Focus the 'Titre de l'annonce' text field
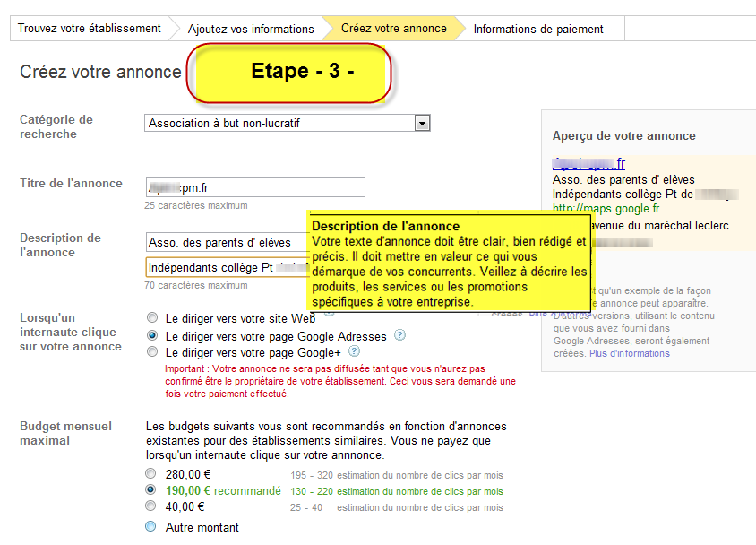This screenshot has height=545, width=756. click(x=255, y=187)
